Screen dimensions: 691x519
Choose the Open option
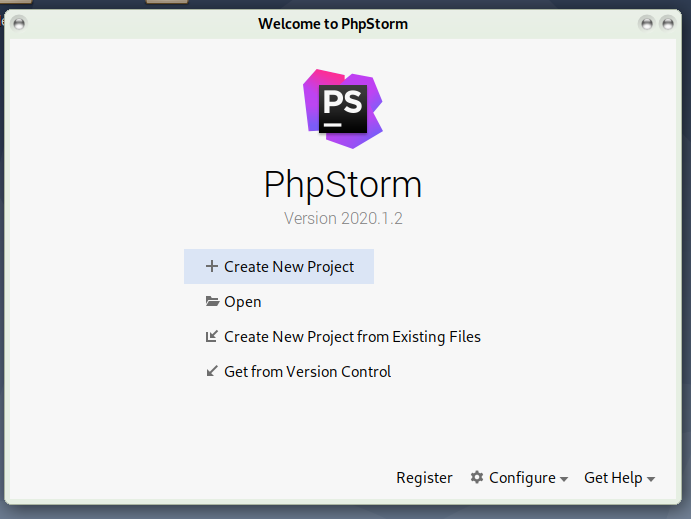(242, 302)
